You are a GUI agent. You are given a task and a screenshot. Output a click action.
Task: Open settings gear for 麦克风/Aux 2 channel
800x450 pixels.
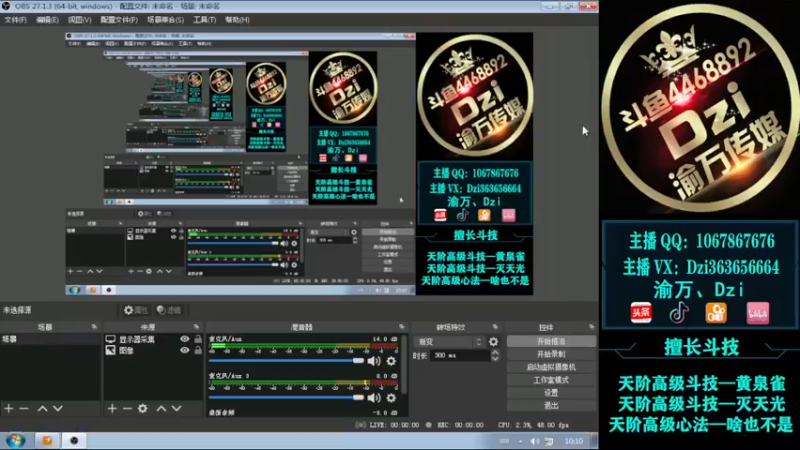391,397
